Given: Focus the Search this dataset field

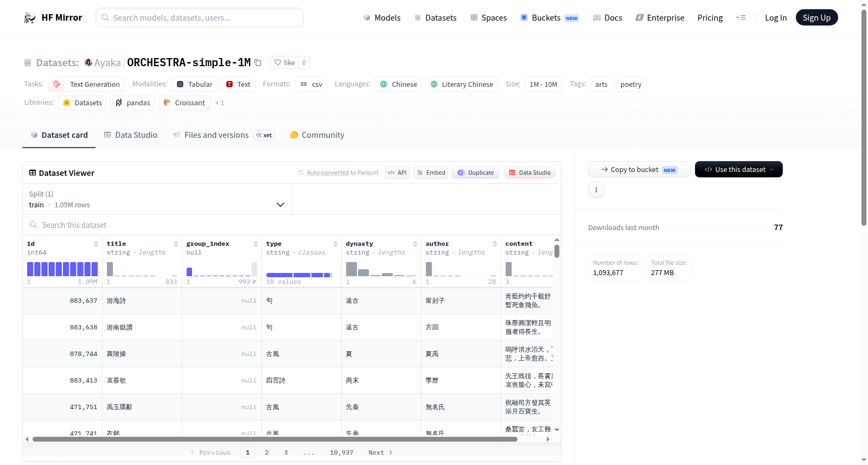Looking at the screenshot, I should click(x=292, y=225).
